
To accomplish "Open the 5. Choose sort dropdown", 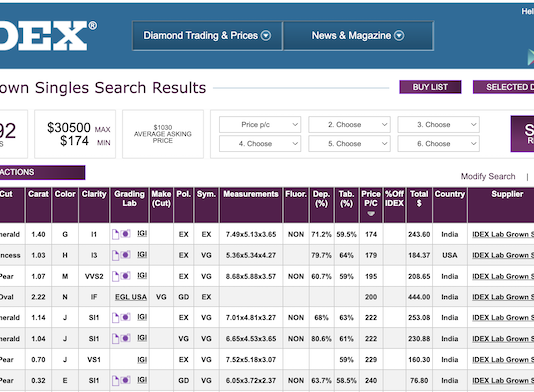I will (349, 144).
